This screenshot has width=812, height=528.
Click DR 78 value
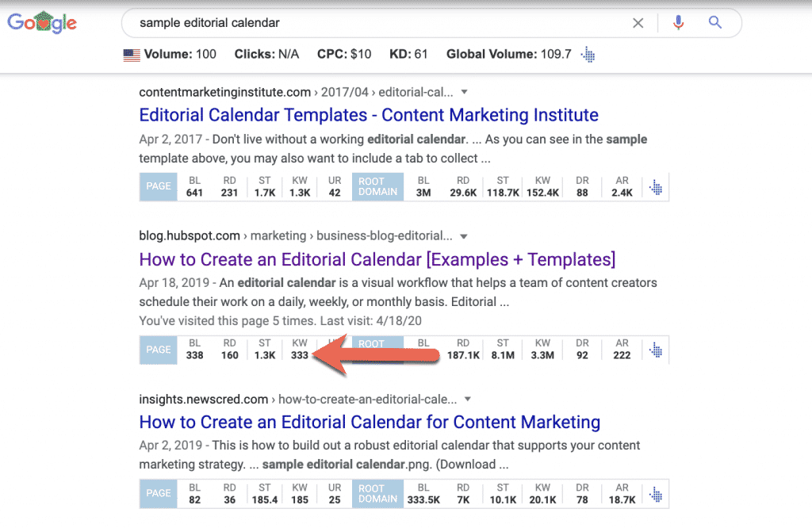(x=583, y=494)
